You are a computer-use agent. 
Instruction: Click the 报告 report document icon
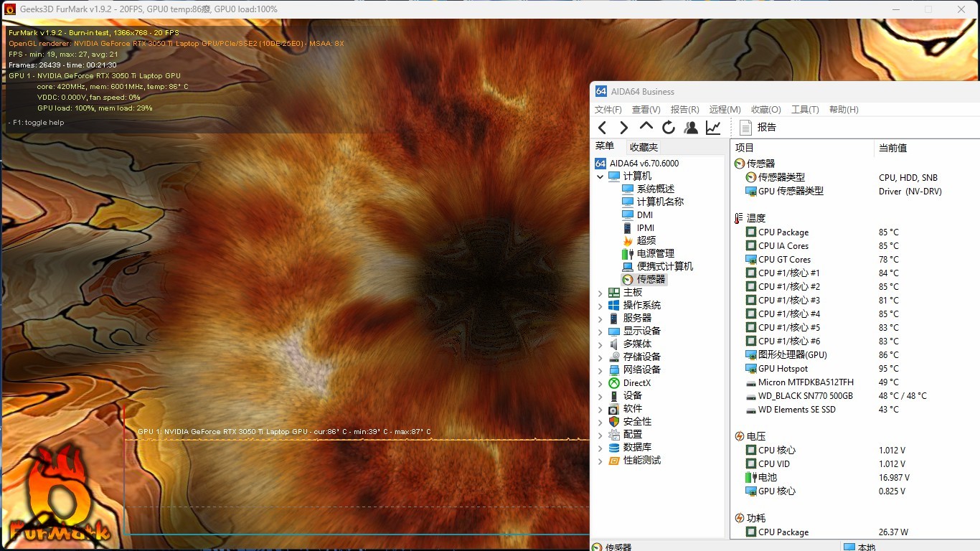(x=745, y=128)
